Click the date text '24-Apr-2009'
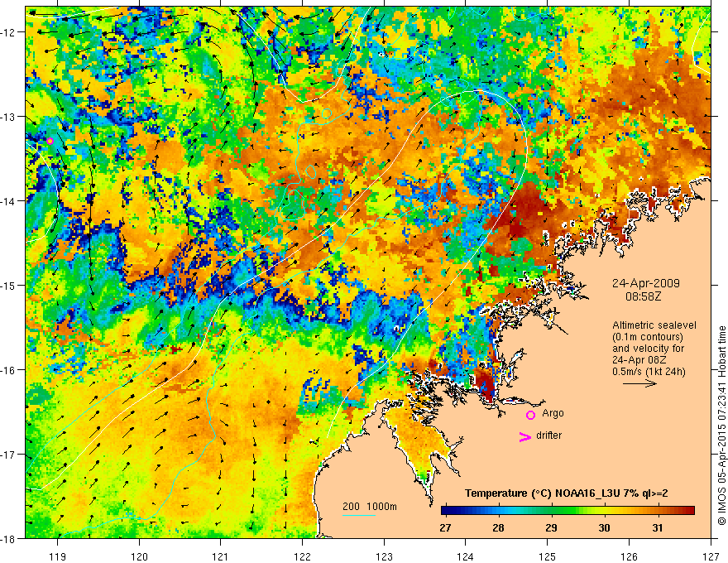The height and width of the screenshot is (563, 728). pyautogui.click(x=646, y=283)
